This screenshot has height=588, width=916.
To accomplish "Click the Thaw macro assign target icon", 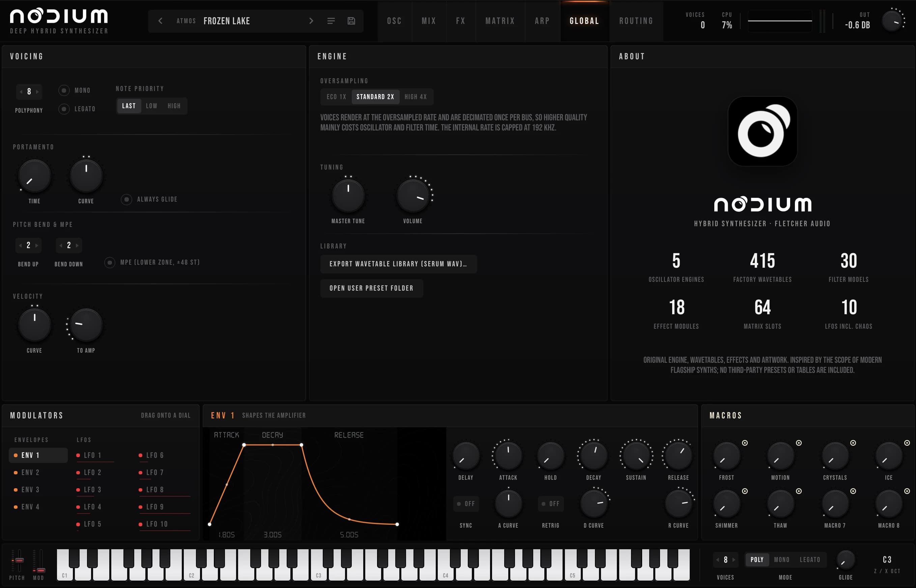I will coord(798,491).
